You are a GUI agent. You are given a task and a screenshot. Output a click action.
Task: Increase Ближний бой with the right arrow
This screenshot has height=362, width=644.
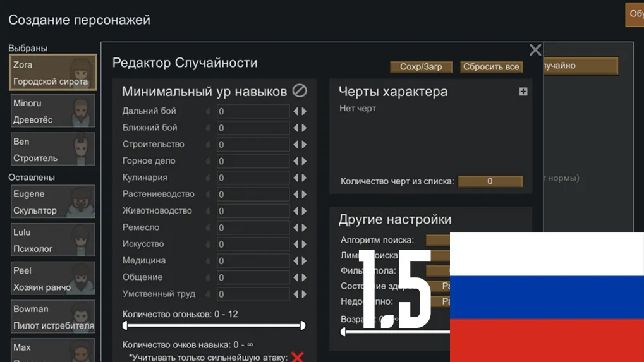click(x=305, y=128)
